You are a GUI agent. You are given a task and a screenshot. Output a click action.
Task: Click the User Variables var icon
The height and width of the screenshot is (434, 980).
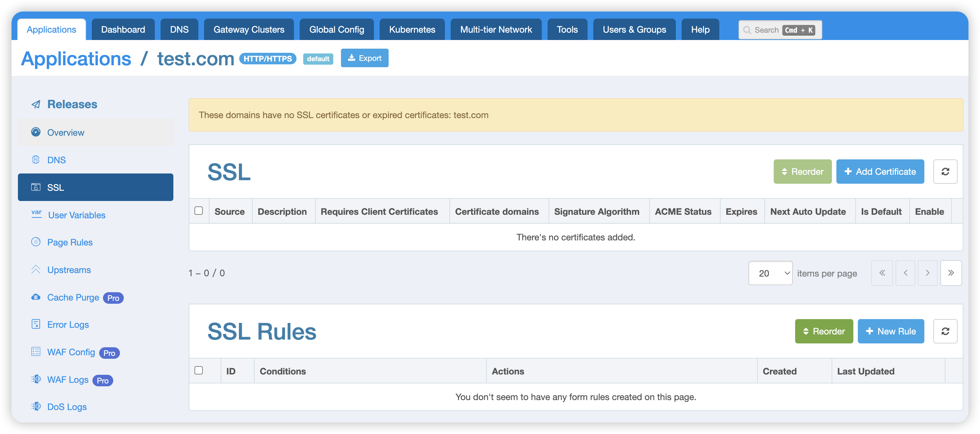(x=36, y=214)
